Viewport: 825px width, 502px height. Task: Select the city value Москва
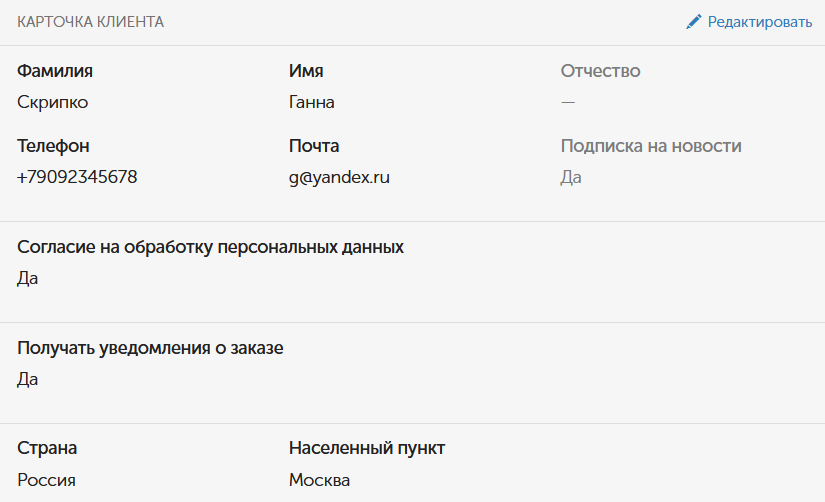click(319, 480)
